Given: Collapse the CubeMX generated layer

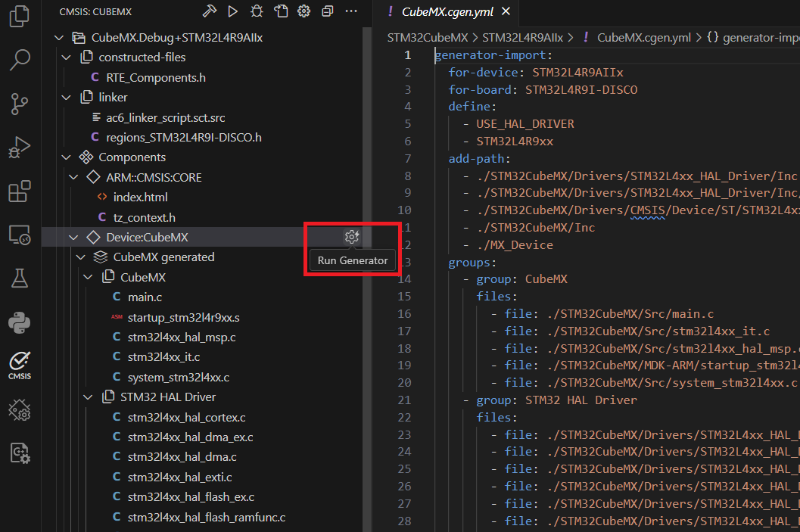Looking at the screenshot, I should click(x=81, y=257).
